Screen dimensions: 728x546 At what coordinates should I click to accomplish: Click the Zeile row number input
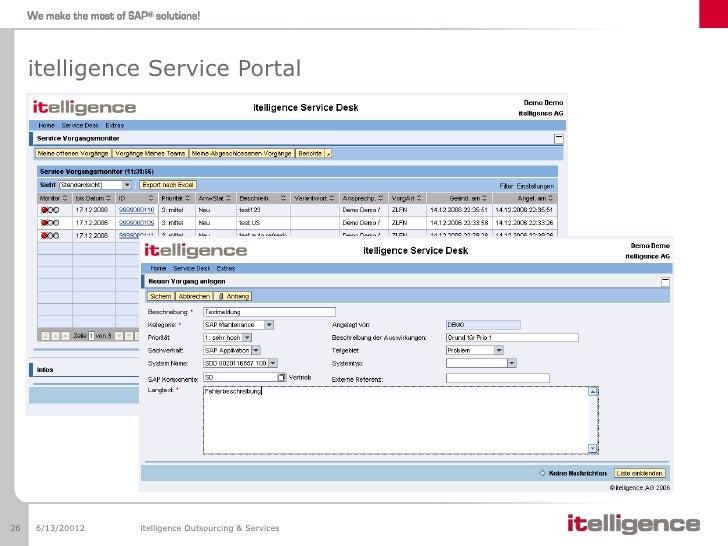(x=91, y=336)
